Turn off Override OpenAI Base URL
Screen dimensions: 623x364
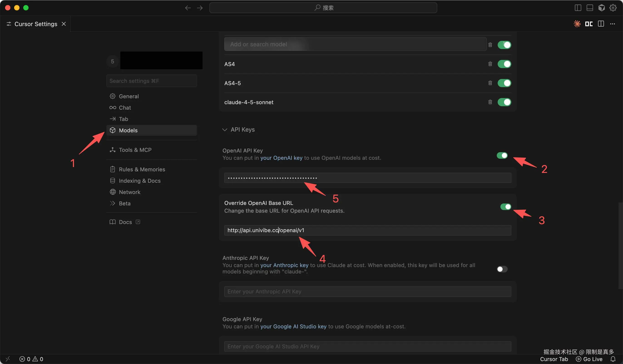click(x=505, y=207)
